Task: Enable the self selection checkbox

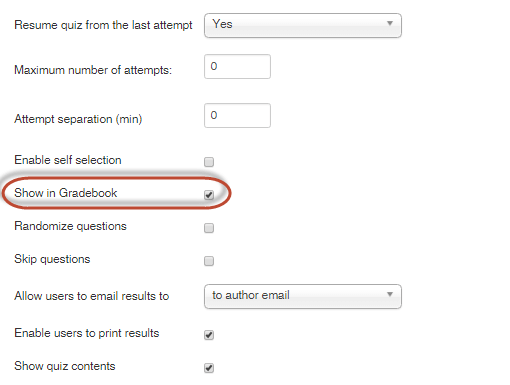Action: tap(209, 162)
